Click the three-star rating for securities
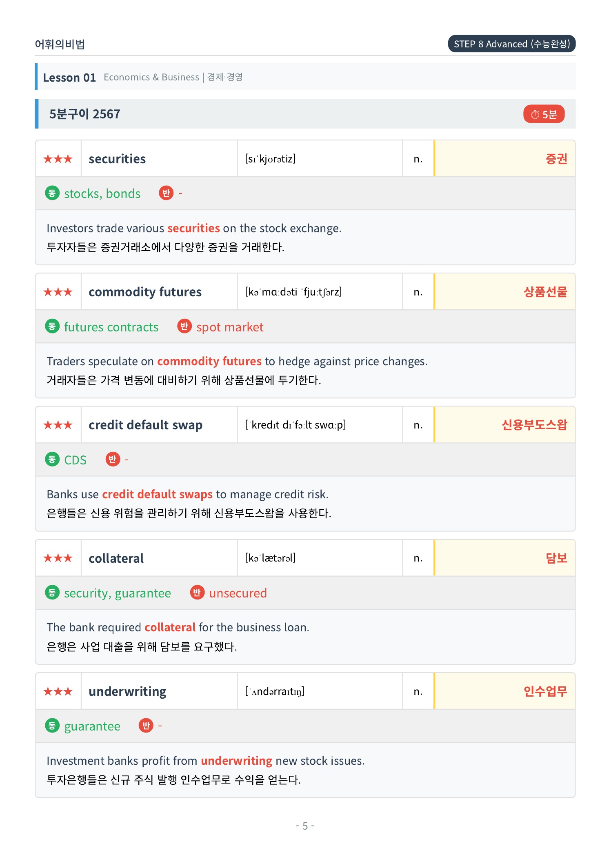Viewport: 611px width, 868px height. pyautogui.click(x=58, y=159)
